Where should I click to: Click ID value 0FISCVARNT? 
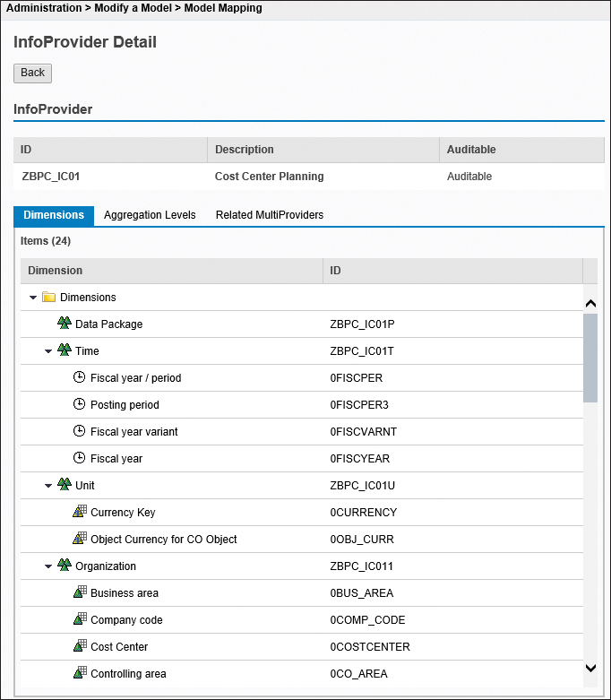pyautogui.click(x=364, y=432)
